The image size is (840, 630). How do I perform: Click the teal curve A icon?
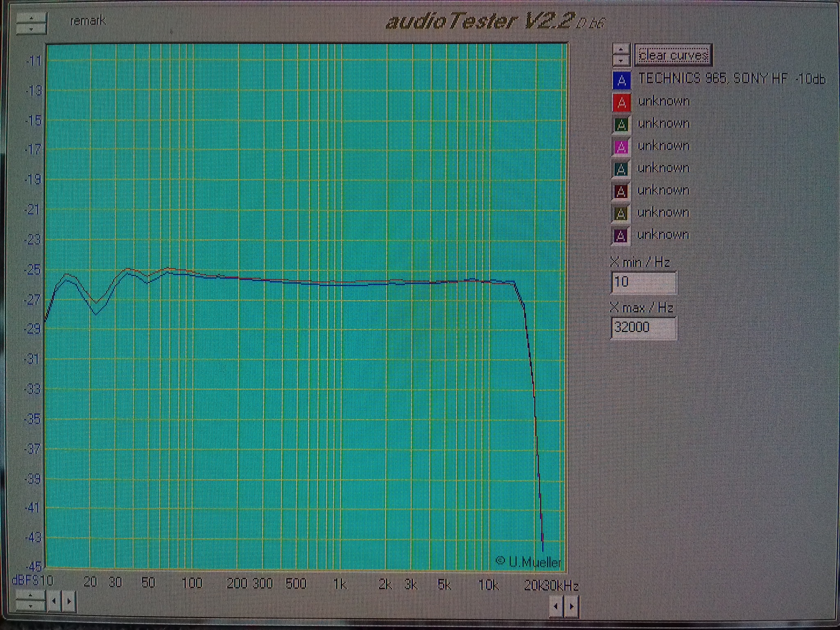pos(621,169)
